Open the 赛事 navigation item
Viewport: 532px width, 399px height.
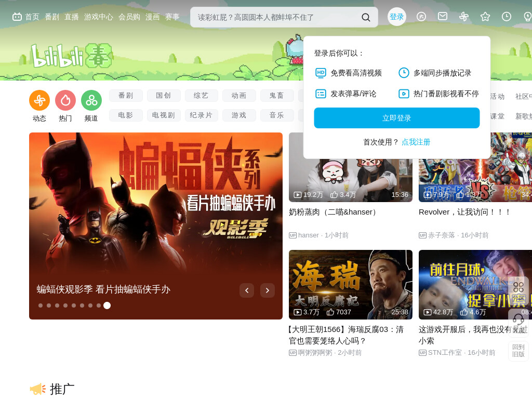click(x=172, y=17)
